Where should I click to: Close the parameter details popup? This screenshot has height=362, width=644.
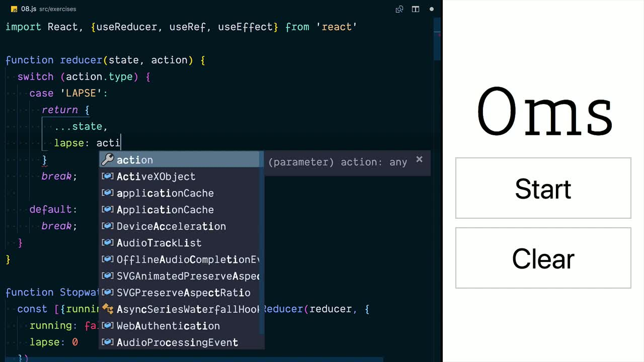click(x=419, y=159)
